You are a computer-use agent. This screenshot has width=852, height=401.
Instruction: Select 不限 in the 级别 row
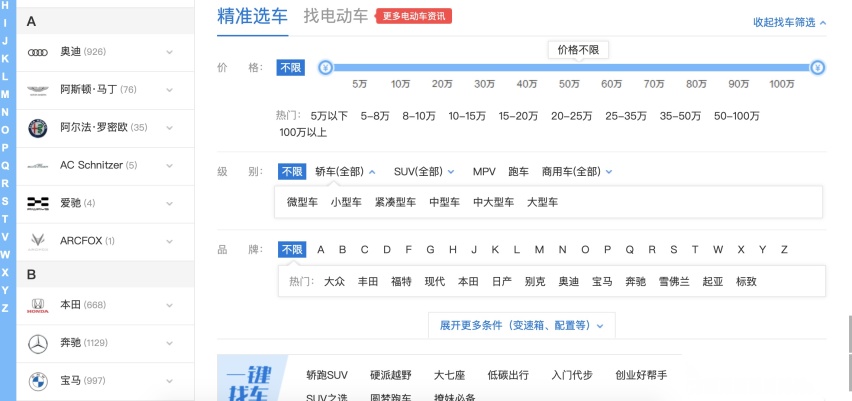(x=292, y=172)
